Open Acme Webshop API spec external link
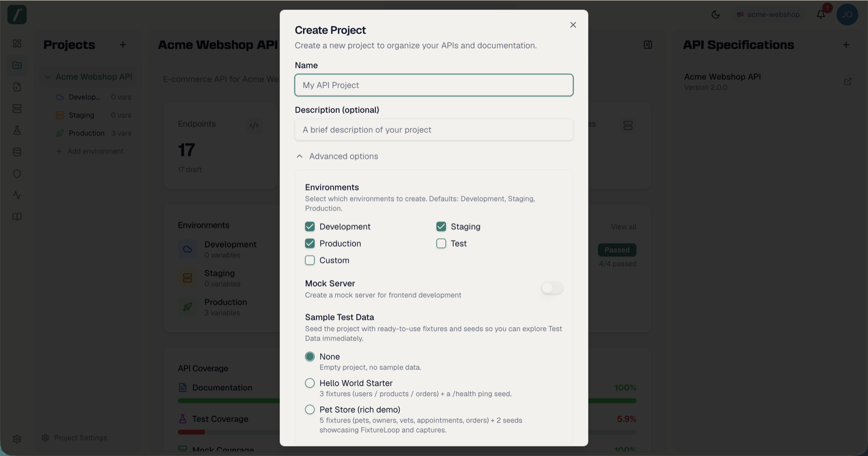The image size is (868, 456). [x=848, y=81]
